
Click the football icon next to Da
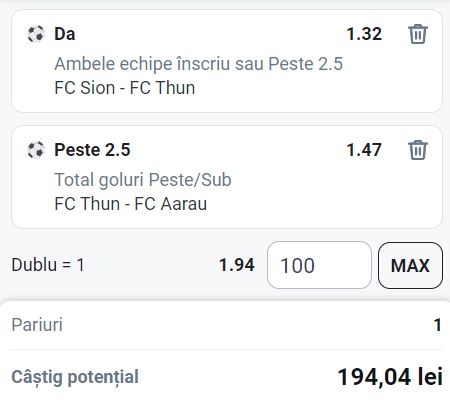tap(36, 34)
